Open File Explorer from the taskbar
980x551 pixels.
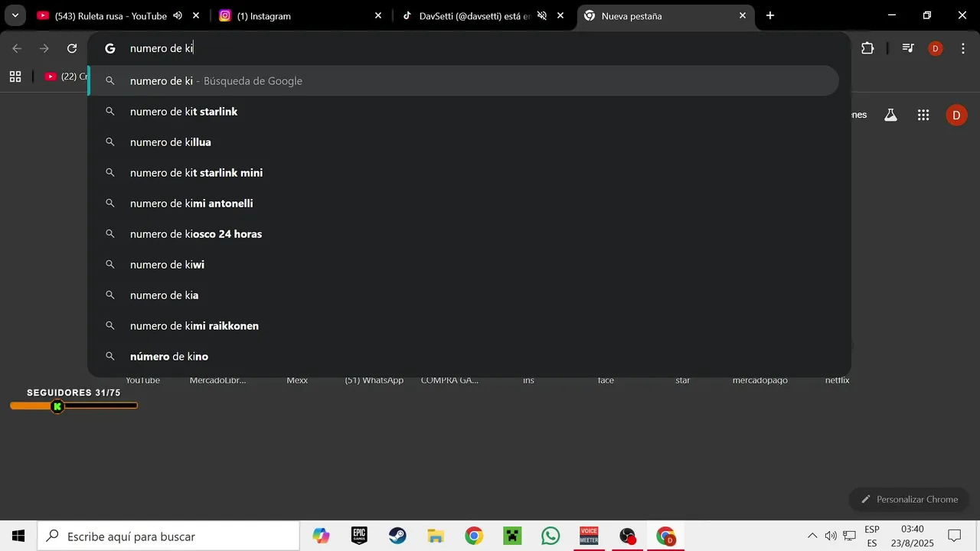436,536
